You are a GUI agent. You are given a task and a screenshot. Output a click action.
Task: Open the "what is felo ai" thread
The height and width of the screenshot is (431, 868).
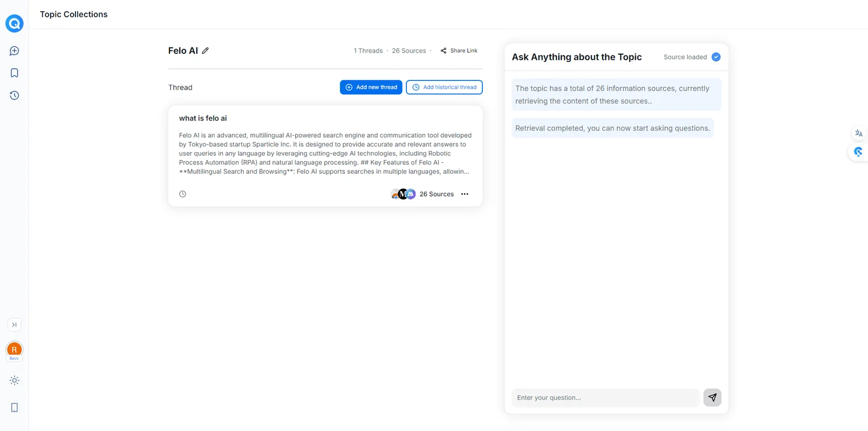tap(203, 118)
